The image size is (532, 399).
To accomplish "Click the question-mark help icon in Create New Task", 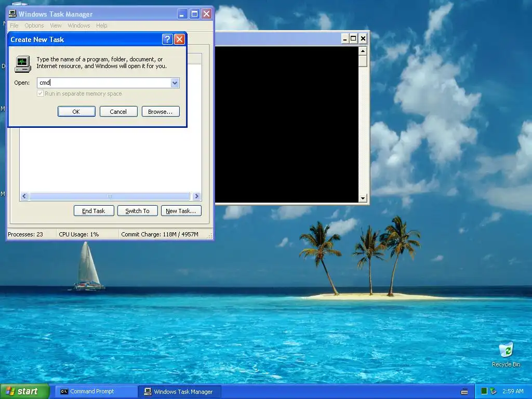I will (x=167, y=39).
